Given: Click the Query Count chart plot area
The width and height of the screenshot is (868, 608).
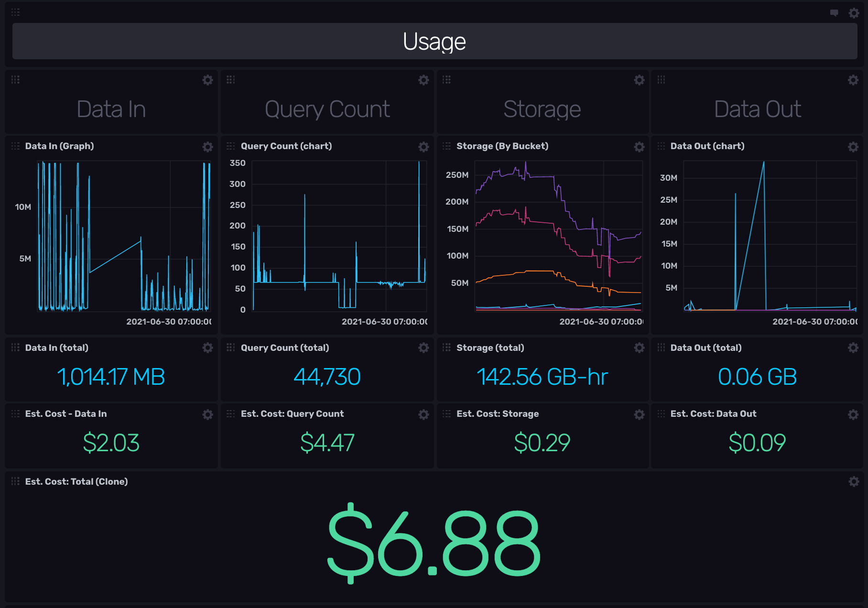Looking at the screenshot, I should coord(339,236).
